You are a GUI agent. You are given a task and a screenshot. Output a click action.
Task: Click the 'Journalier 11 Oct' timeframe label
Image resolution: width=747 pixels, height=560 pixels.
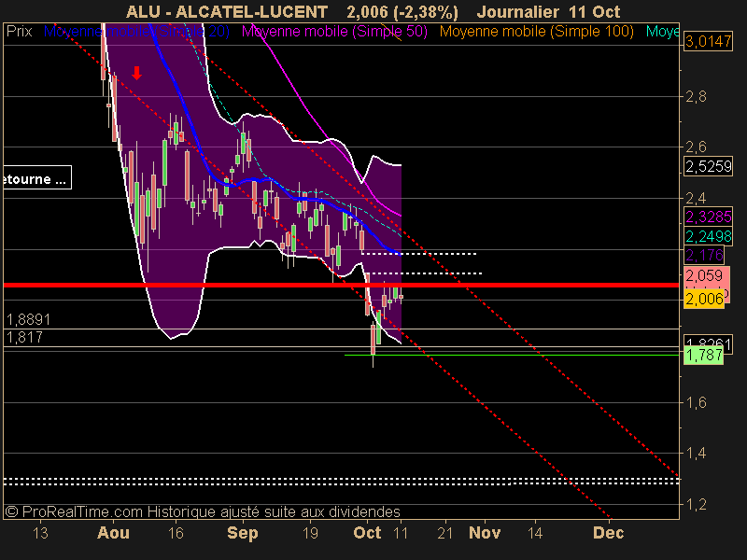point(548,11)
